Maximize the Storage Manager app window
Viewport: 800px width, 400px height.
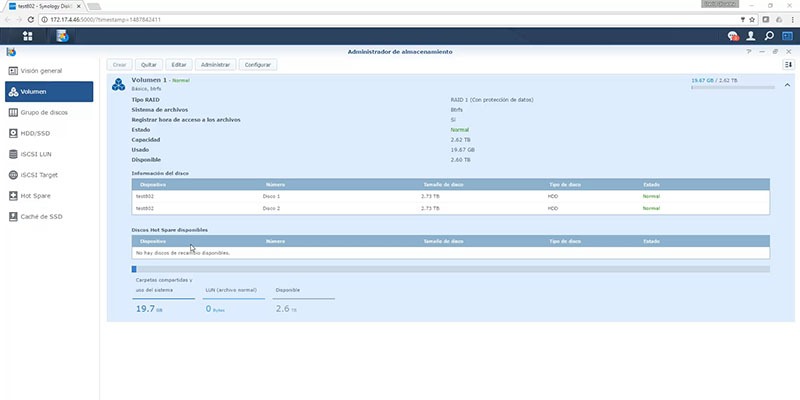tap(775, 52)
